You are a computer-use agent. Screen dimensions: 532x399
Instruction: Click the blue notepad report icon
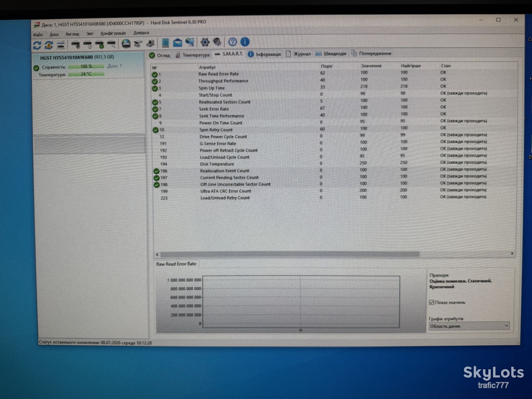(165, 43)
